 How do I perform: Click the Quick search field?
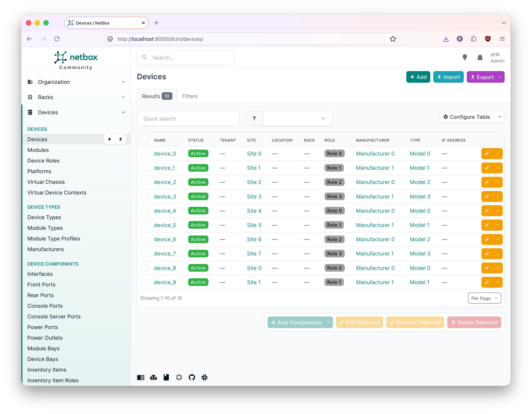(x=188, y=119)
